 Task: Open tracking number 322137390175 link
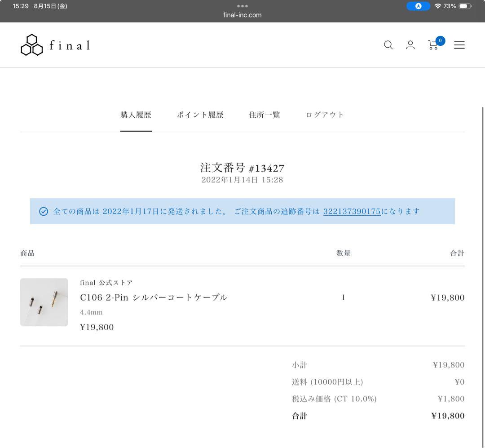click(x=352, y=211)
